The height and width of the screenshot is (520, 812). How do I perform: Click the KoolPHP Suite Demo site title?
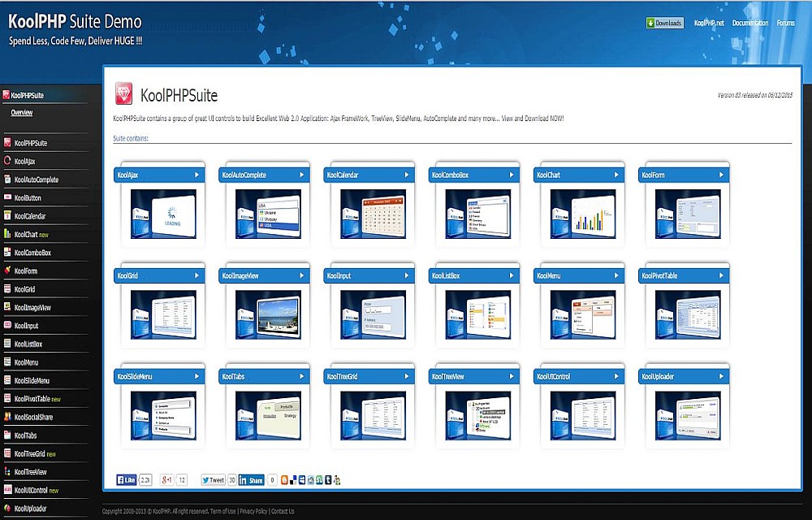75,21
